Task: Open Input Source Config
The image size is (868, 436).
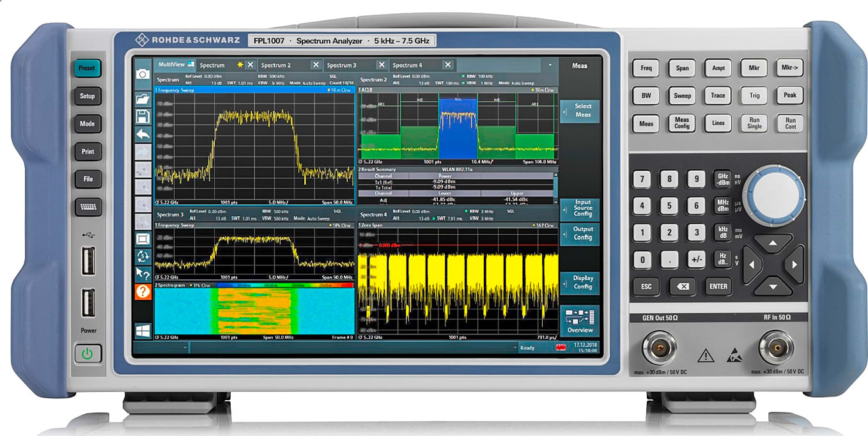Action: pos(580,208)
